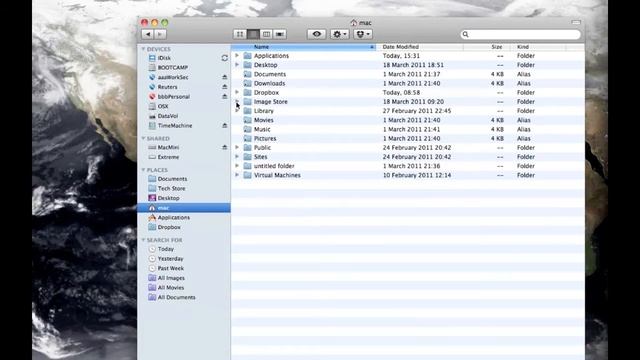Screen dimensions: 640x360
Task: Select the Virtual Machines folder name
Action: (277, 175)
